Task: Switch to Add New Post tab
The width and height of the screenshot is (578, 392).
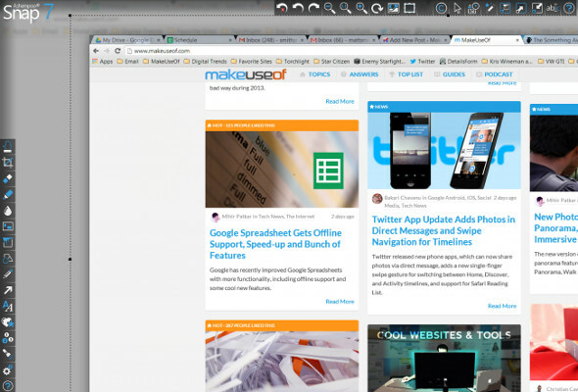Action: click(414, 40)
